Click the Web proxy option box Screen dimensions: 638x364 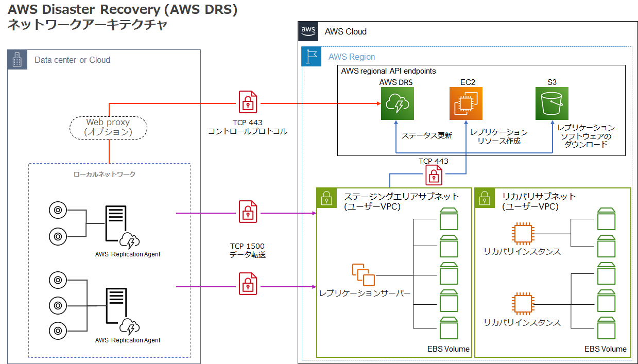coord(108,127)
